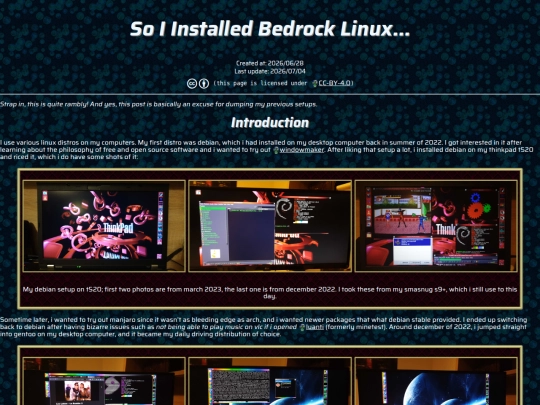Open the windowmaker link
The height and width of the screenshot is (405, 540).
click(302, 150)
